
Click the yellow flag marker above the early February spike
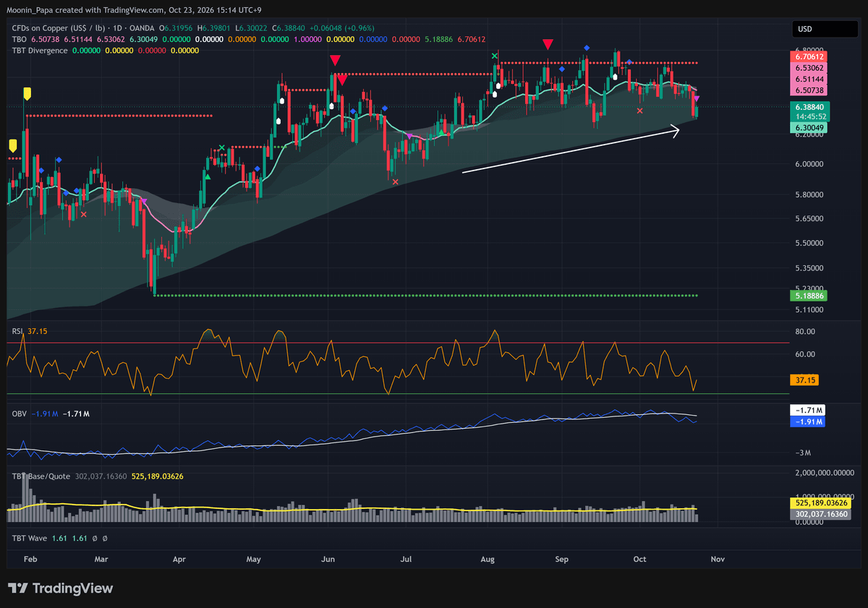(27, 93)
